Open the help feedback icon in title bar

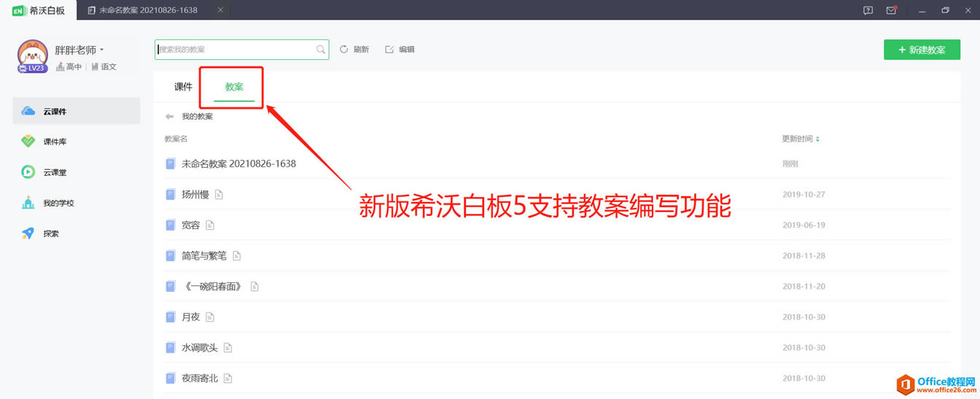[x=868, y=10]
